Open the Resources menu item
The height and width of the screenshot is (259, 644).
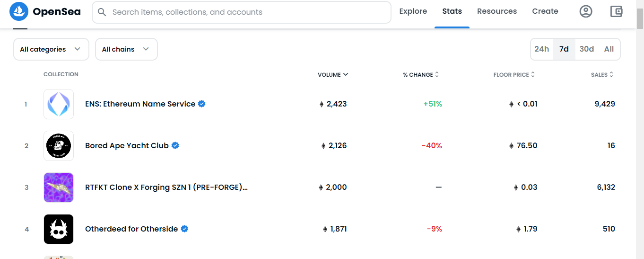click(x=497, y=11)
